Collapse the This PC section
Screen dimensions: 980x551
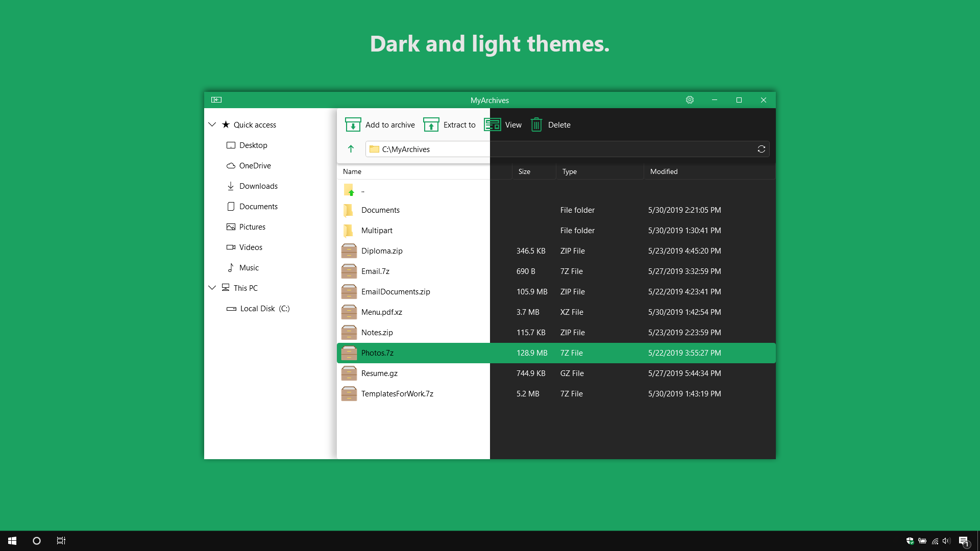212,288
